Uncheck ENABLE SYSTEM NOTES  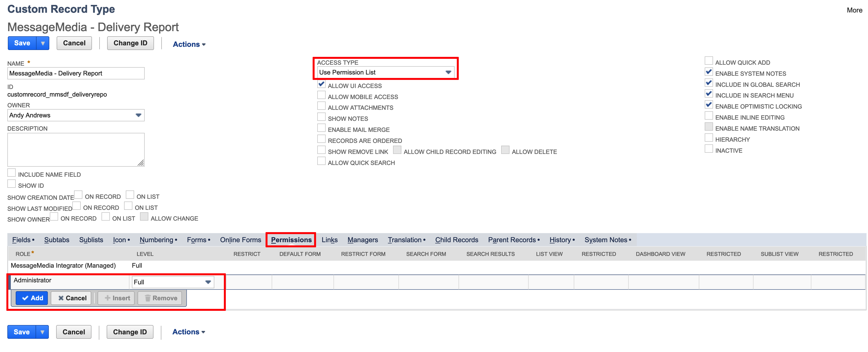tap(709, 72)
